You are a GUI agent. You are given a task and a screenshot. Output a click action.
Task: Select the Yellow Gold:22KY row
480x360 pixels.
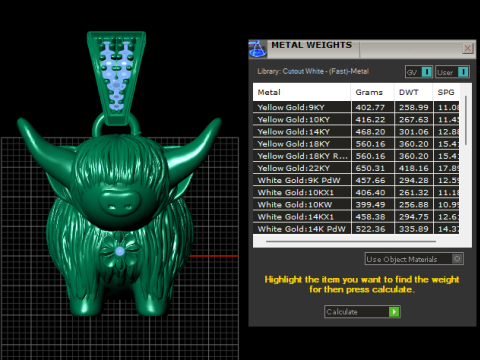coord(356,168)
